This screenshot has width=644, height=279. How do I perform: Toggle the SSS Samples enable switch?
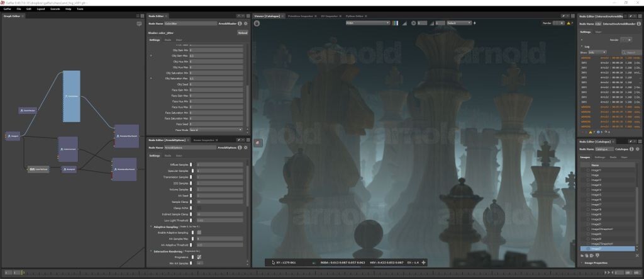click(x=191, y=183)
